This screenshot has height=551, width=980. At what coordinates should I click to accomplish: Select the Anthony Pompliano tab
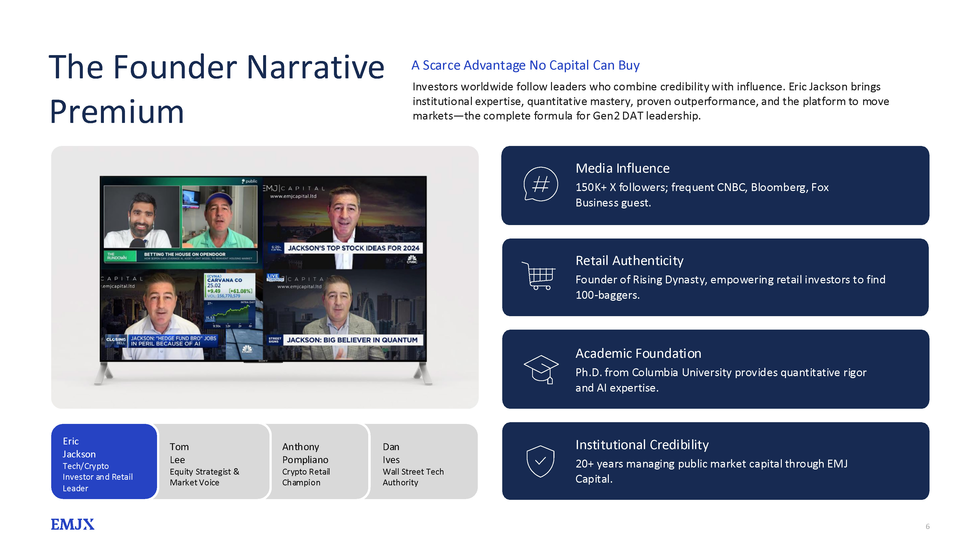tap(319, 461)
